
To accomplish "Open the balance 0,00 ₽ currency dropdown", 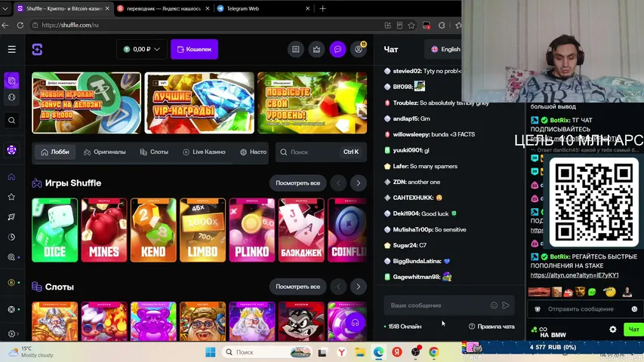I will (x=142, y=49).
